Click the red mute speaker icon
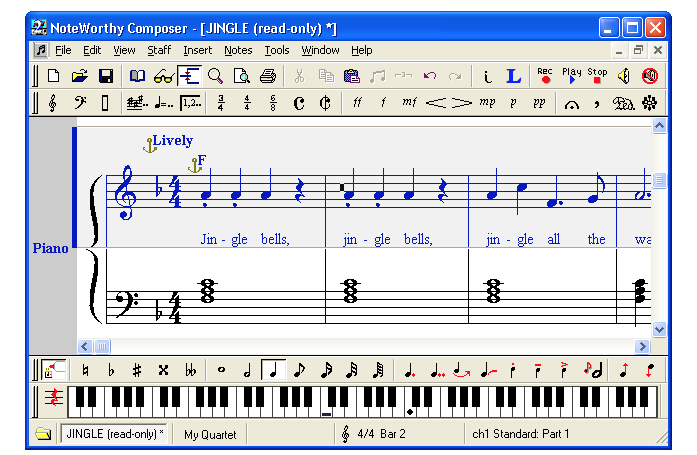 pos(650,76)
